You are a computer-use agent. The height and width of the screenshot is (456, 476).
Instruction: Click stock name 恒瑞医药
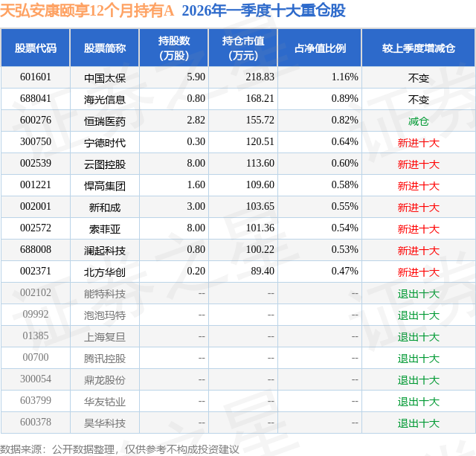coord(105,121)
